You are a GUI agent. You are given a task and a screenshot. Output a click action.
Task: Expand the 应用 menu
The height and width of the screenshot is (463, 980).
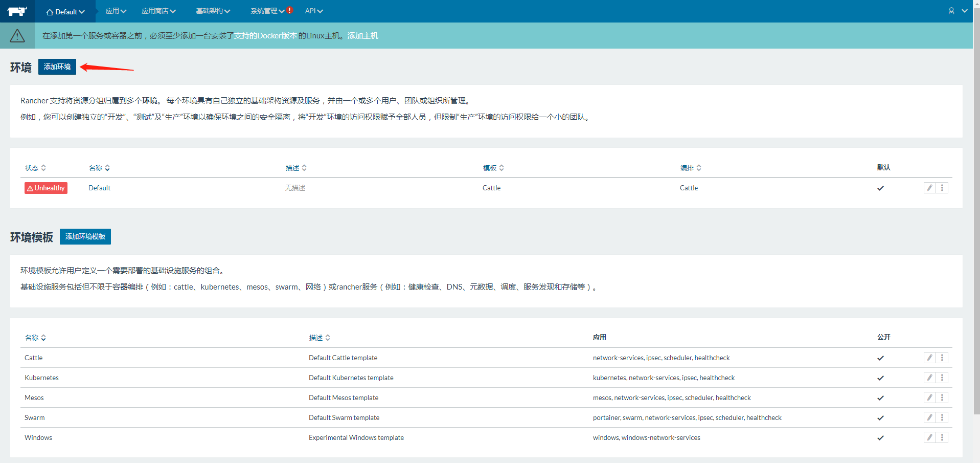pyautogui.click(x=116, y=11)
